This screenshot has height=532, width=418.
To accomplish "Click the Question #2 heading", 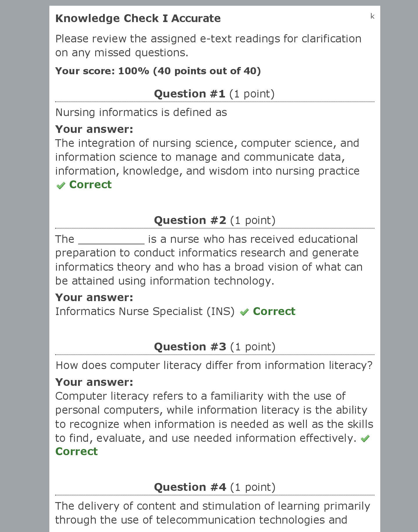I will point(214,220).
